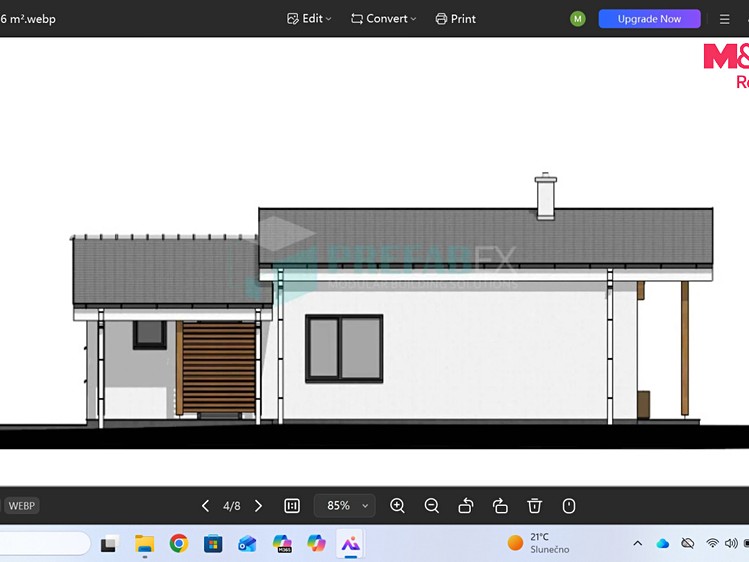Show image information
The width and height of the screenshot is (749, 562).
pyautogui.click(x=569, y=506)
